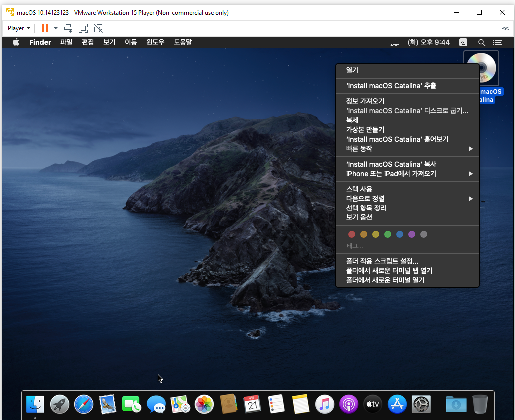Launch Launchpad from the Dock

coord(59,404)
